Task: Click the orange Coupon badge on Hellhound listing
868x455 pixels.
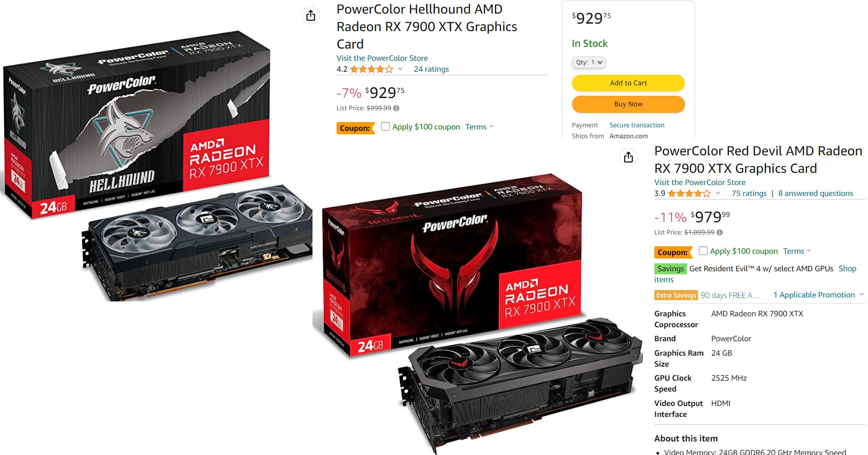Action: (x=355, y=128)
